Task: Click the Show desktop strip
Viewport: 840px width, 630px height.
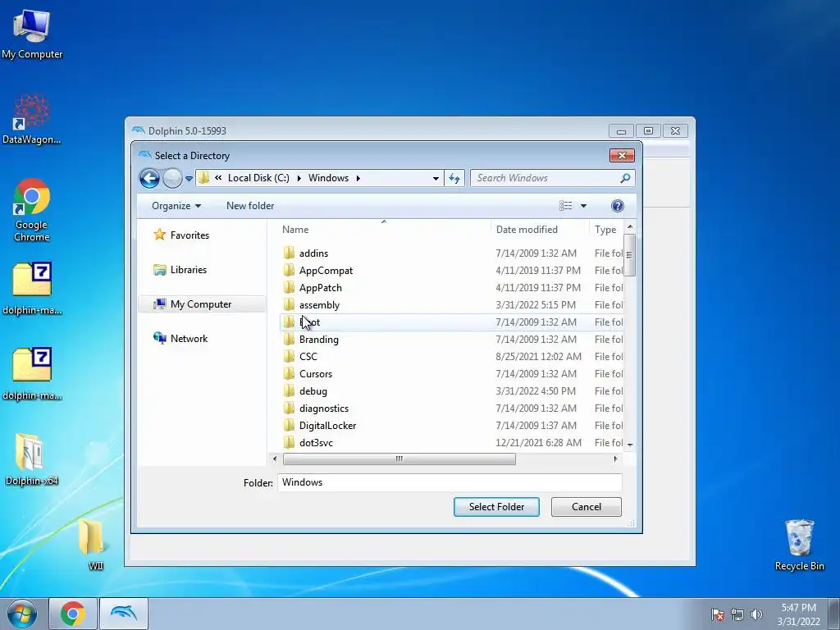Action: point(833,614)
